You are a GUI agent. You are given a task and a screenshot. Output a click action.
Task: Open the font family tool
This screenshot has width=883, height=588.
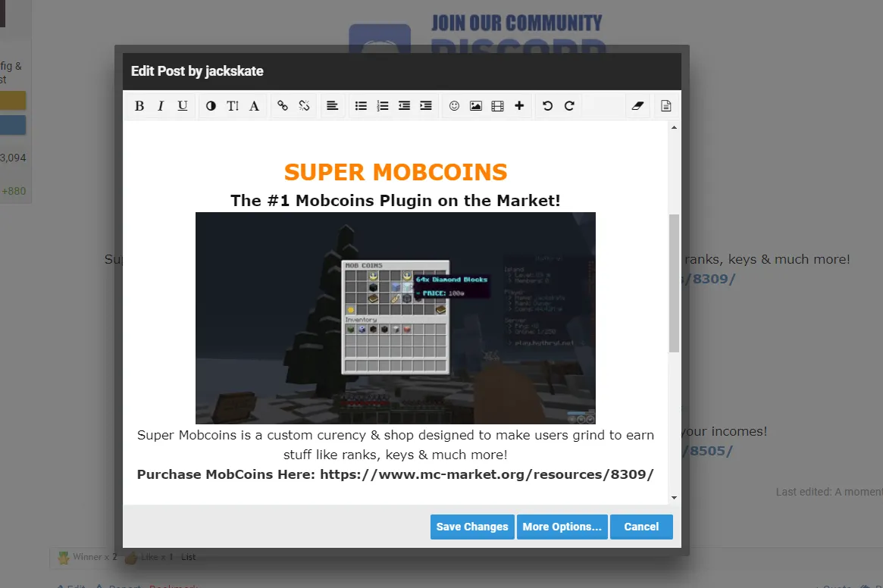[x=255, y=106]
